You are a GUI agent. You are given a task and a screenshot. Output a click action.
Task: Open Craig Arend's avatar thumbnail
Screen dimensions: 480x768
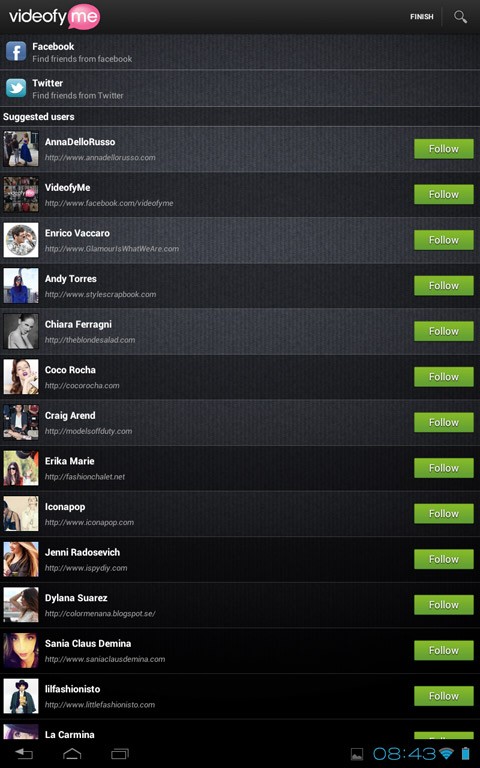tap(21, 422)
